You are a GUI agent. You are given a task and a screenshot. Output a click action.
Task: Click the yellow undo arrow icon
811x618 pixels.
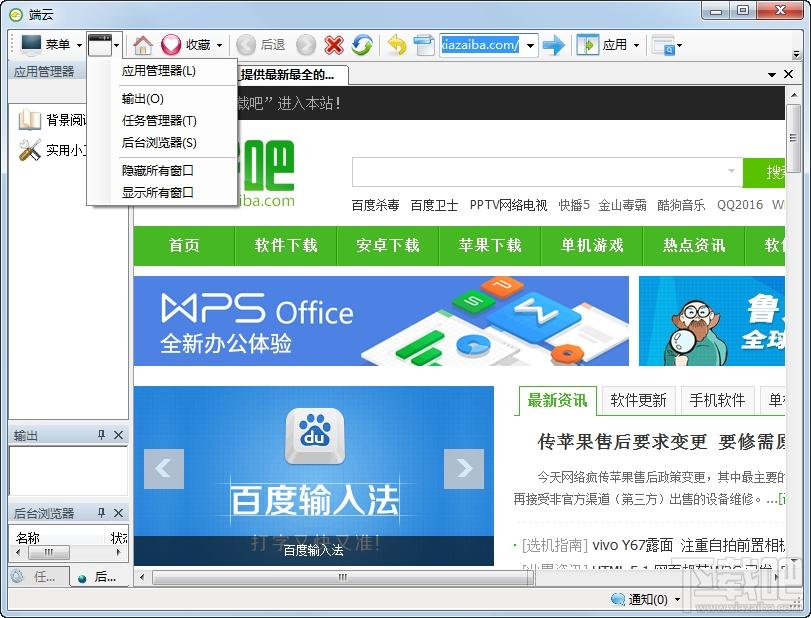397,46
